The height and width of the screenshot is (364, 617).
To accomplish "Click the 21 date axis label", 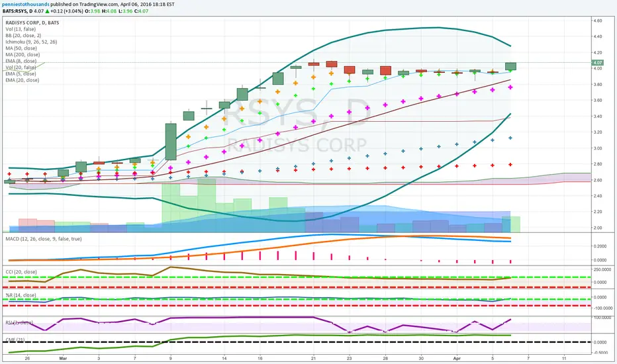I will click(314, 359).
